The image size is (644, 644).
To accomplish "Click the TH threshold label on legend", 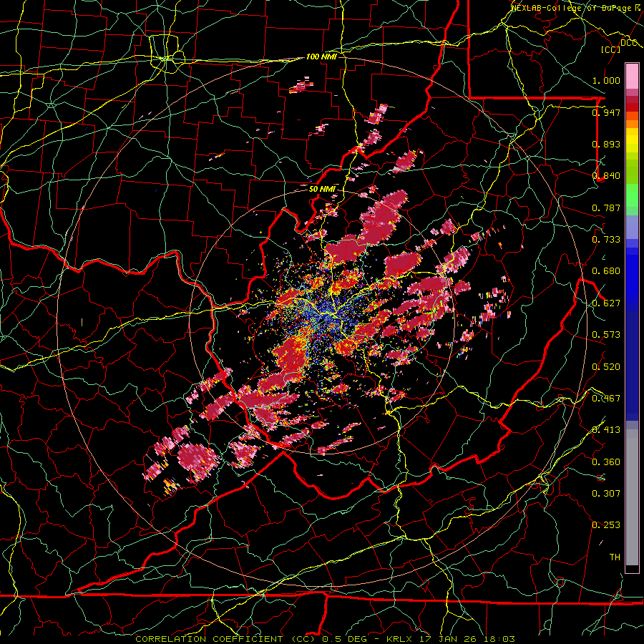I will [x=615, y=557].
